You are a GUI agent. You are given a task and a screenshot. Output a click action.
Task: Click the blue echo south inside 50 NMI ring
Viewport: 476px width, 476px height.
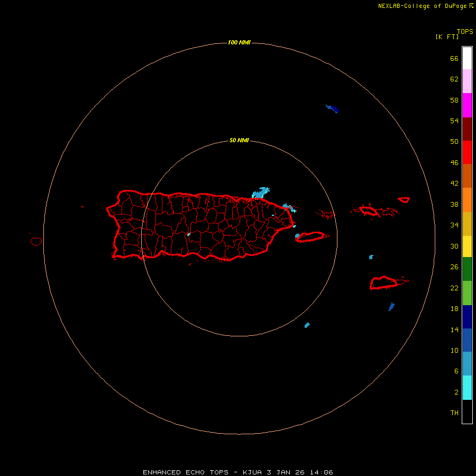(x=307, y=325)
